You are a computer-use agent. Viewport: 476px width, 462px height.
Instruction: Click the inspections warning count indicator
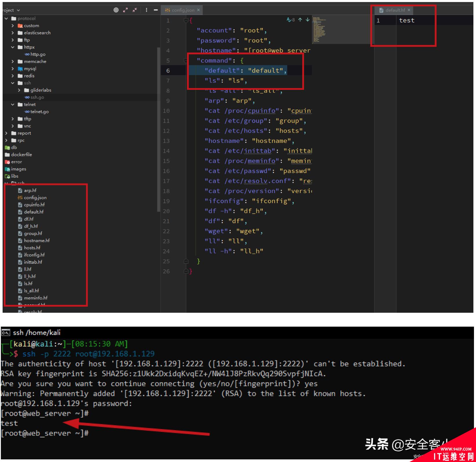291,20
